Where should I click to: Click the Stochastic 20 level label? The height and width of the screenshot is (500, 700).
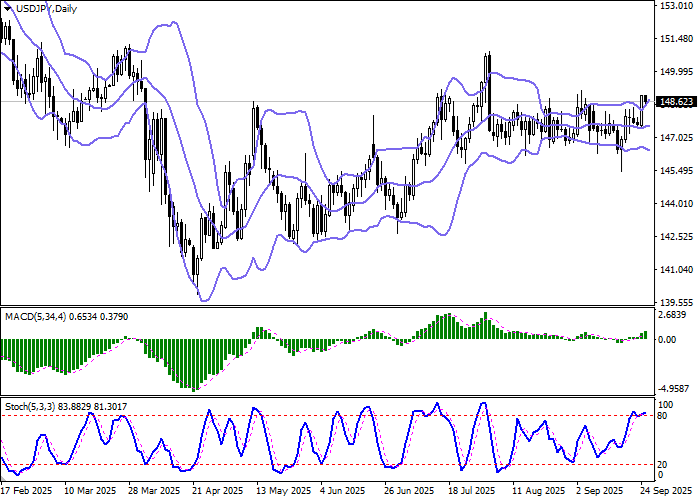click(x=664, y=465)
